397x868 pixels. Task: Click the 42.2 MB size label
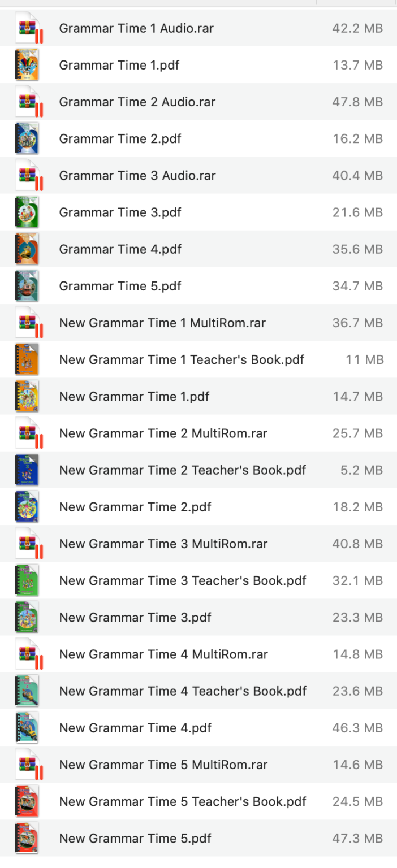pos(357,28)
